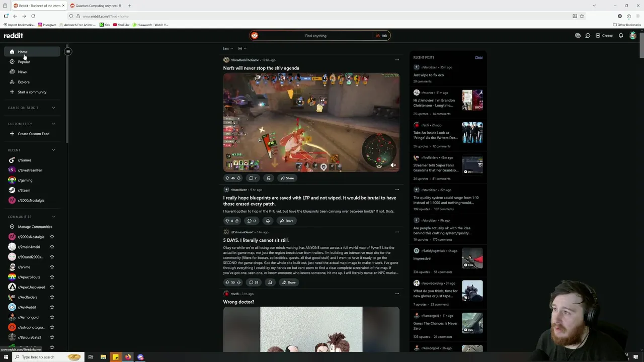
Task: Downvote the Deadlock shiv agenda post
Action: pyautogui.click(x=238, y=178)
